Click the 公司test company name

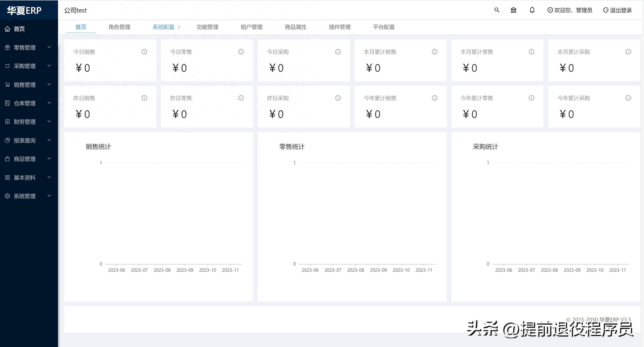75,10
